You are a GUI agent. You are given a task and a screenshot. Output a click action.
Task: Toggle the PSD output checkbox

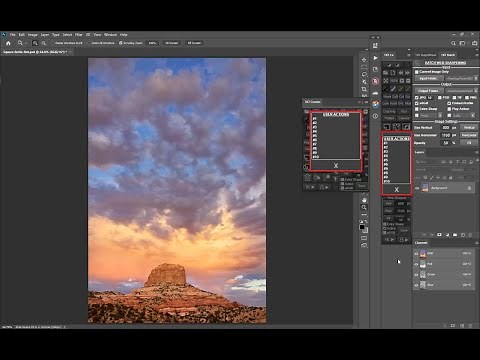(440, 98)
